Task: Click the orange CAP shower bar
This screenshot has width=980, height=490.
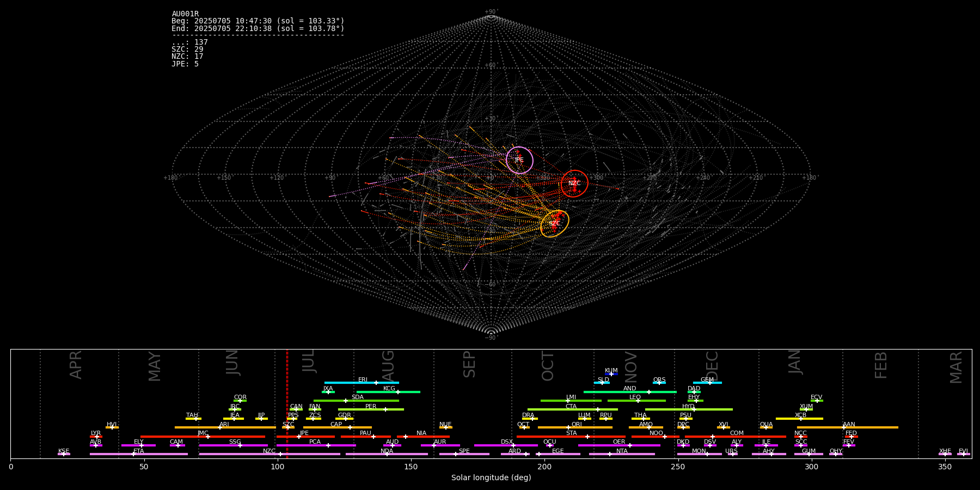Action: coord(338,427)
